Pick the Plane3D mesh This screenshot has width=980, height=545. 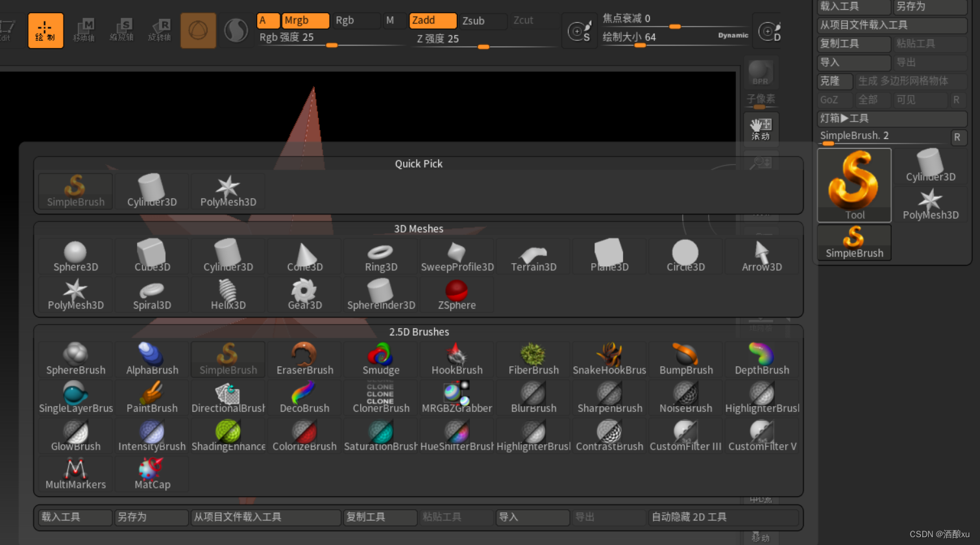[x=609, y=257]
